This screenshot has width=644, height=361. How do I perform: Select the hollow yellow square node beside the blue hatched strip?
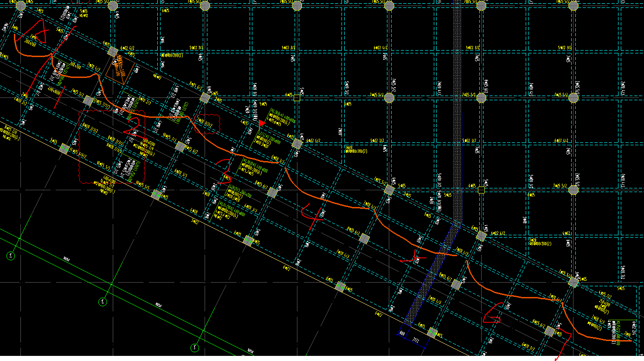[481, 190]
